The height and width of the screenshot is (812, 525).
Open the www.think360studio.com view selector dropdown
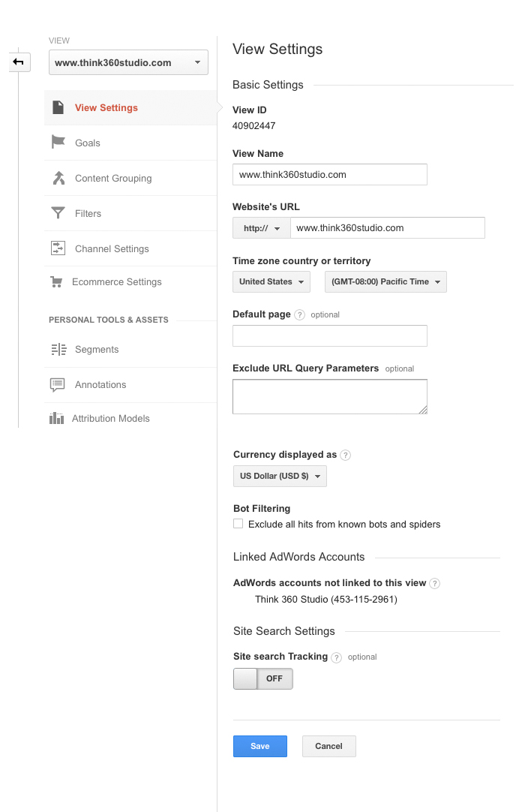(128, 62)
